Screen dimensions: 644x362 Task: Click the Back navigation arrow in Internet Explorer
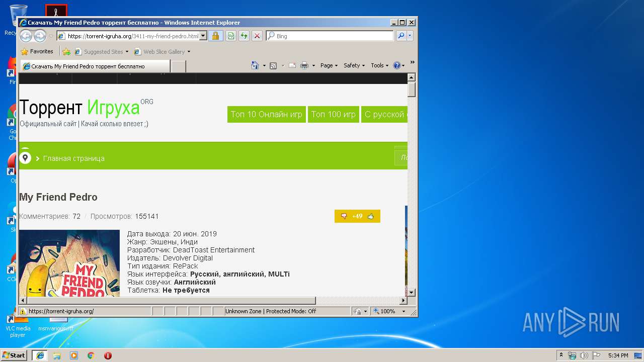point(26,36)
